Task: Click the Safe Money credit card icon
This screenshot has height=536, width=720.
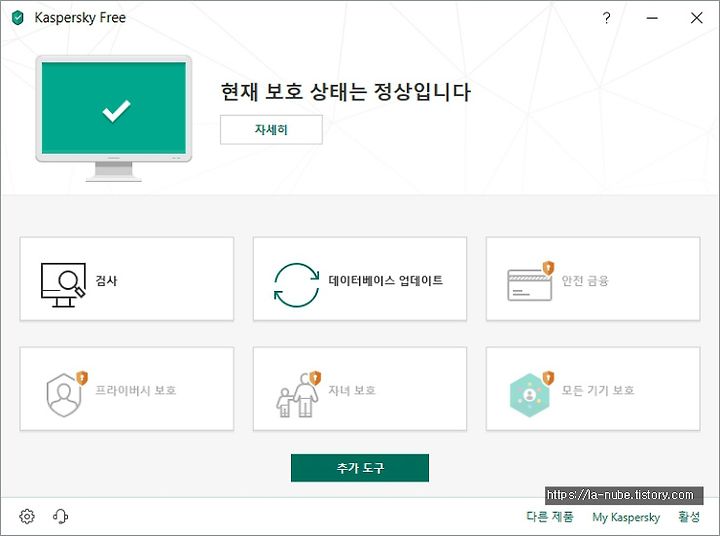Action: [530, 281]
